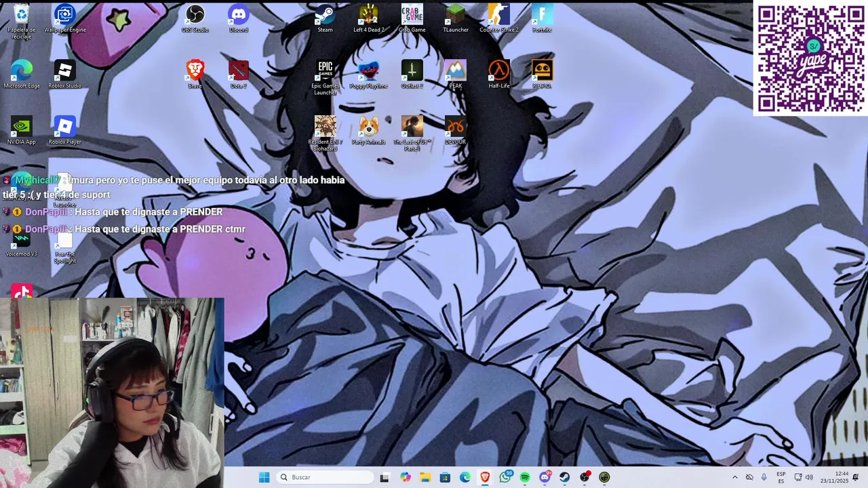Screen dimensions: 868x488
Task: Open TLauncher desktop shortcut
Action: (456, 19)
